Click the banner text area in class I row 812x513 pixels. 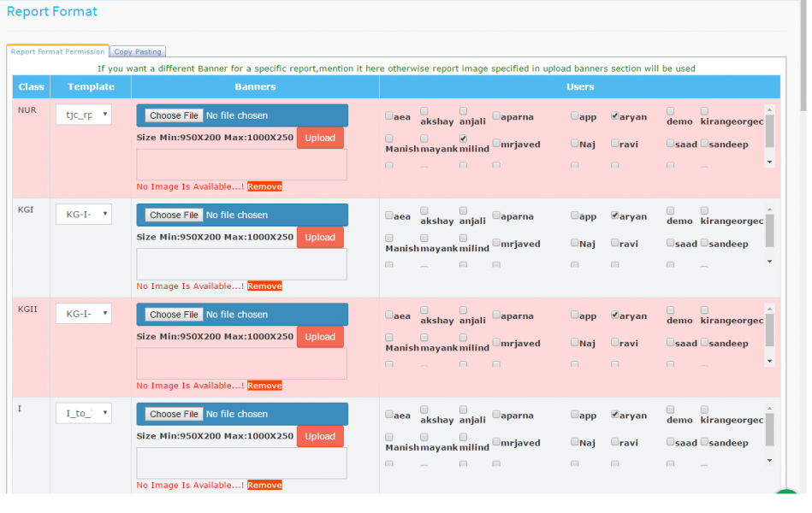click(x=241, y=463)
